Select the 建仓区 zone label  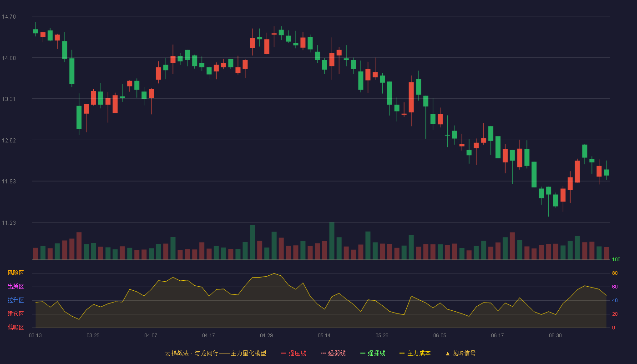pyautogui.click(x=15, y=314)
